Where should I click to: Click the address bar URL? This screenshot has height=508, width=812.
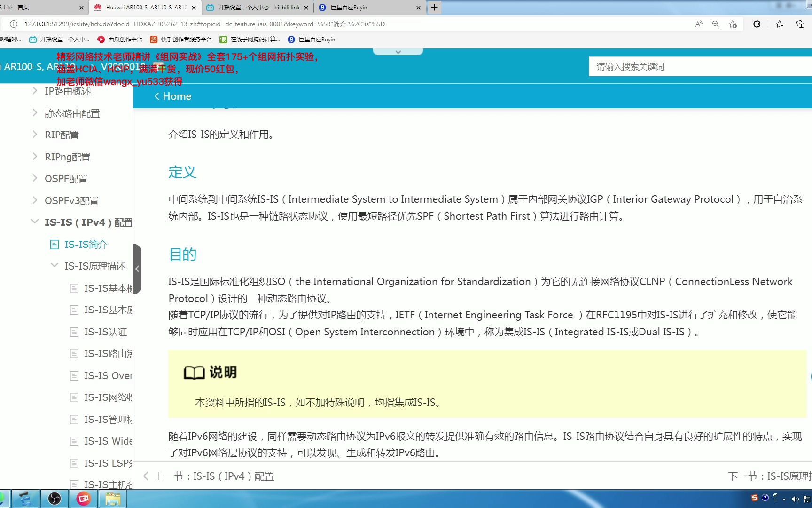204,24
